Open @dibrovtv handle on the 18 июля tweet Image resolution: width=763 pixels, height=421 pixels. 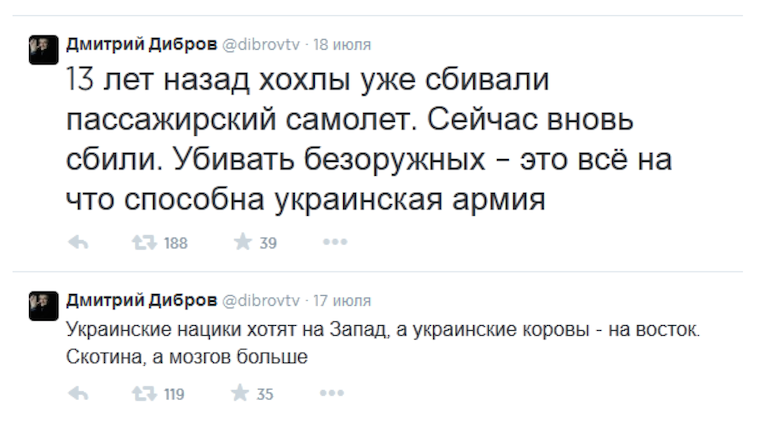tap(255, 44)
